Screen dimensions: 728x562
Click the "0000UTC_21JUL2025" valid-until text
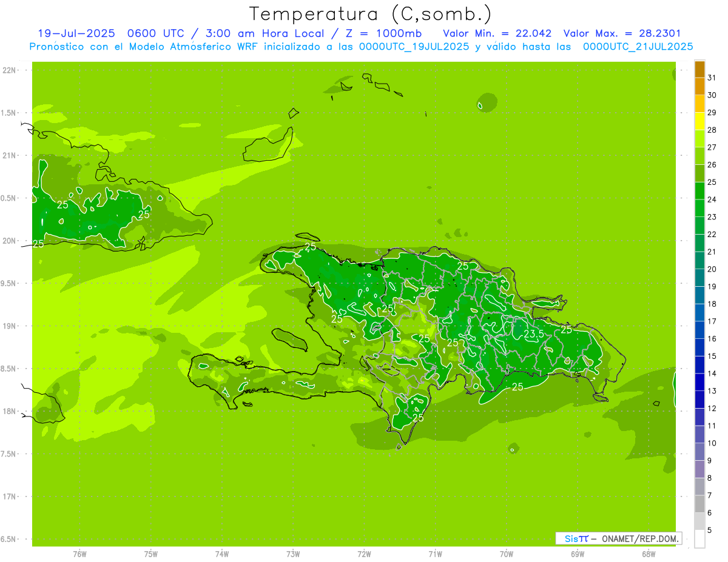(x=638, y=47)
